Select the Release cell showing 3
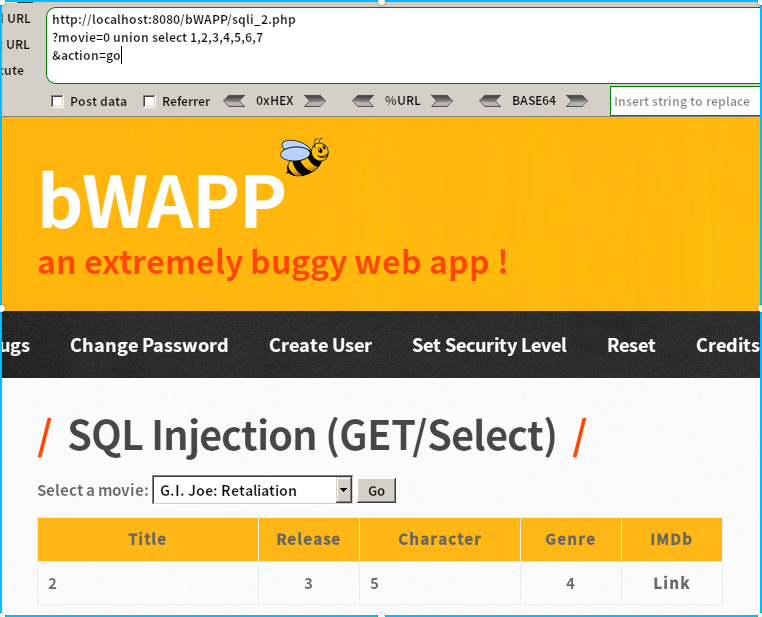The width and height of the screenshot is (762, 617). point(309,583)
